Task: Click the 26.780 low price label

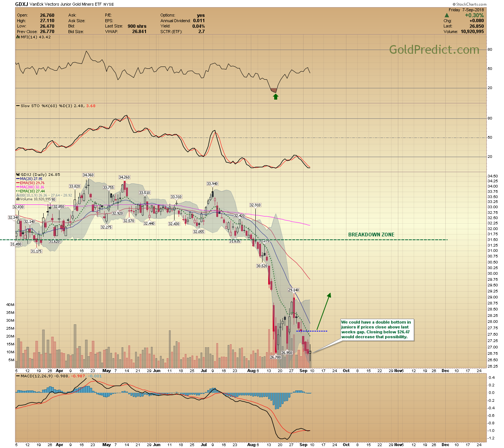Action: point(276,357)
